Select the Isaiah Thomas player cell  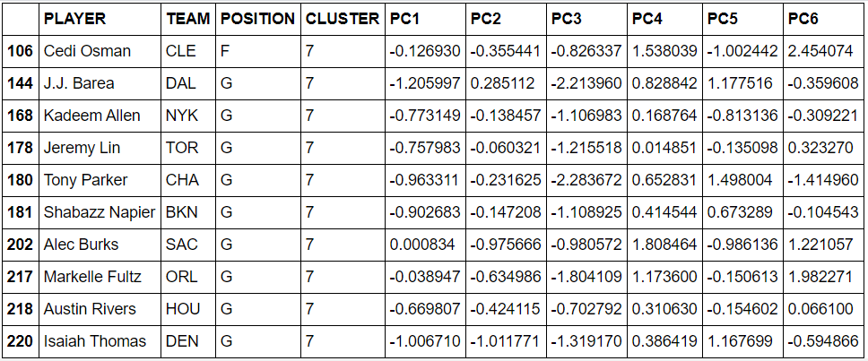pos(100,341)
